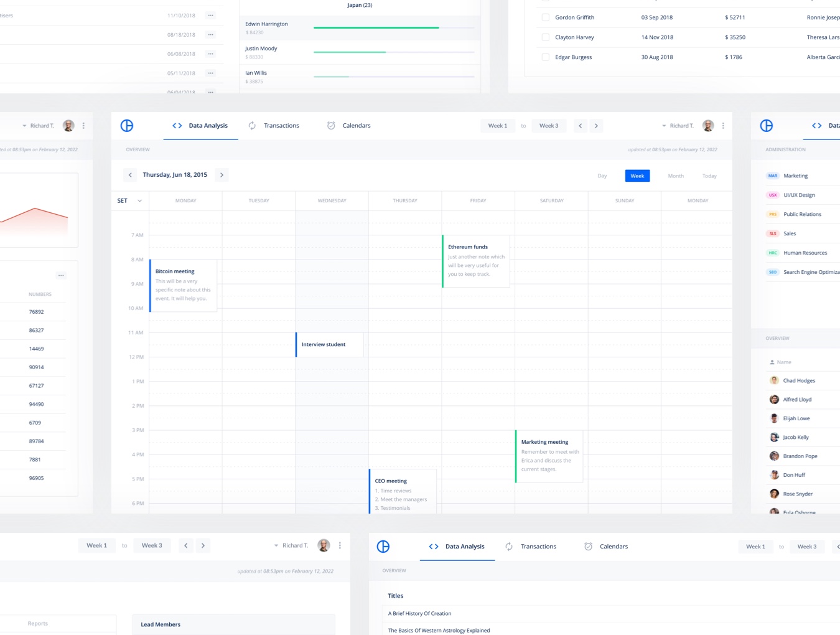
Task: Select the Week view button
Action: 637,176
